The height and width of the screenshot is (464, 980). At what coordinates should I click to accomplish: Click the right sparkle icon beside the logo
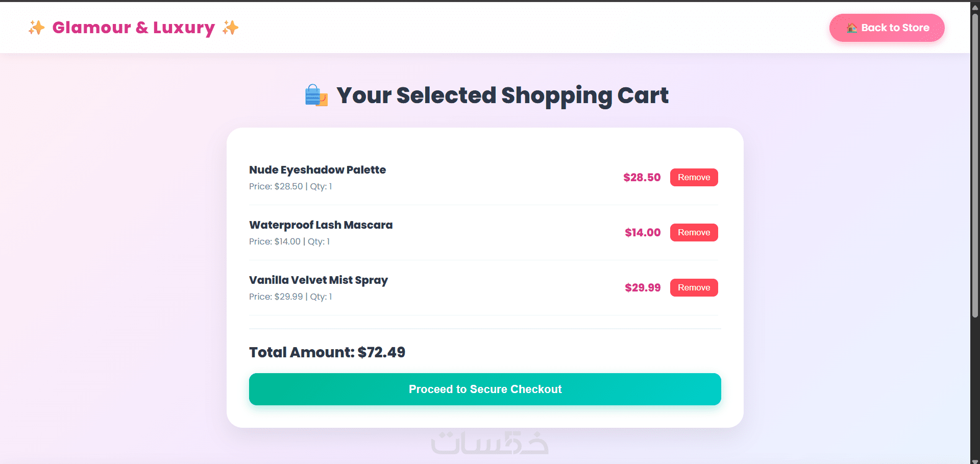[230, 28]
